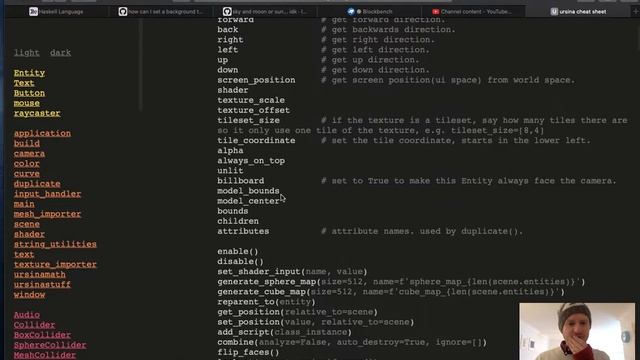Screen dimensions: 640x360
Task: Open the Collider class link
Action: click(34, 325)
